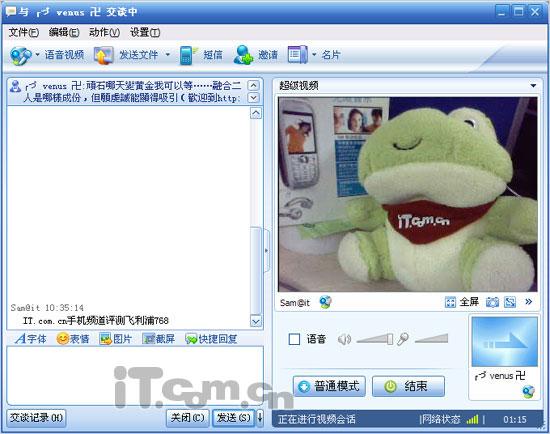Open SMS (短信) phone icon
The width and height of the screenshot is (550, 434).
click(187, 55)
